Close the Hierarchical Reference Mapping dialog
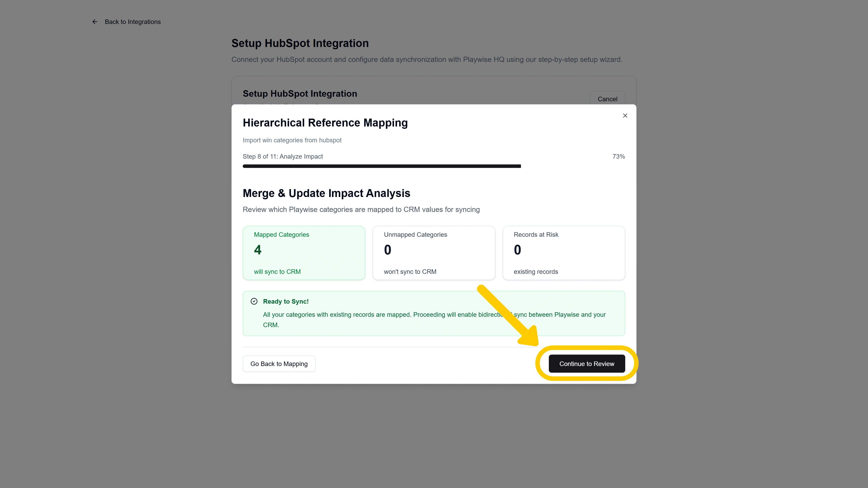This screenshot has height=488, width=868. (x=625, y=115)
